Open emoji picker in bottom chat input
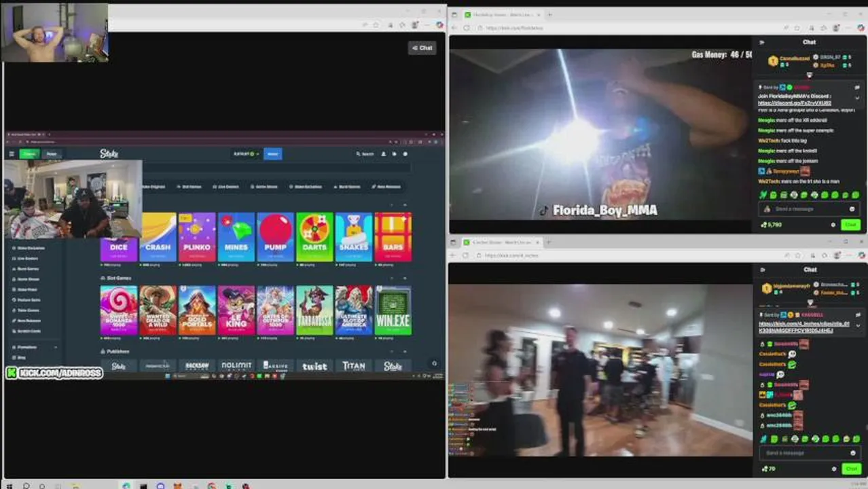868x489 pixels. point(852,453)
